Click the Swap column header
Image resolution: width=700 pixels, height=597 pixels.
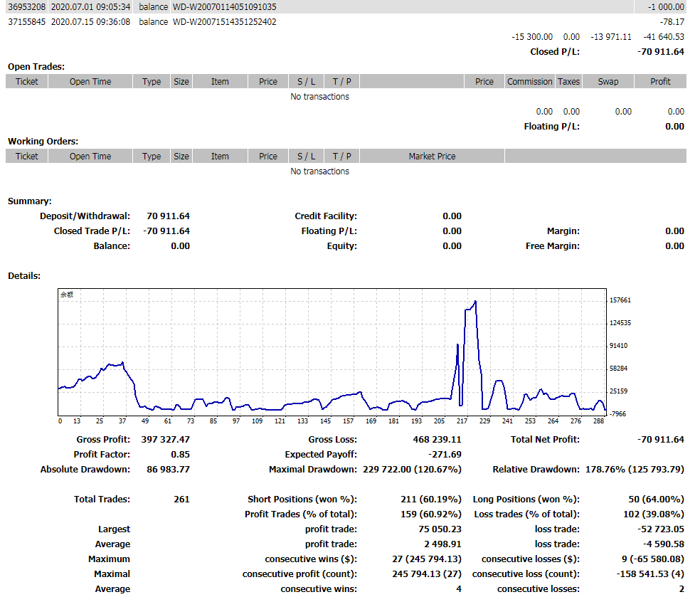click(x=608, y=82)
